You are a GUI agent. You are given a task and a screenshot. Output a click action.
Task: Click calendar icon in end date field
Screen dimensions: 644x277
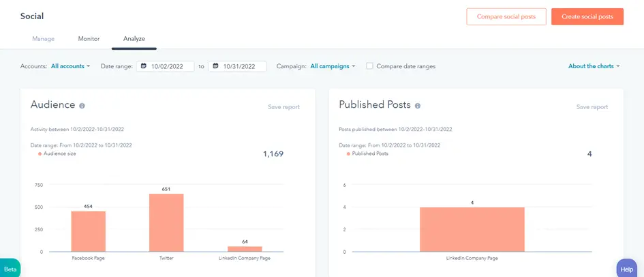(215, 66)
